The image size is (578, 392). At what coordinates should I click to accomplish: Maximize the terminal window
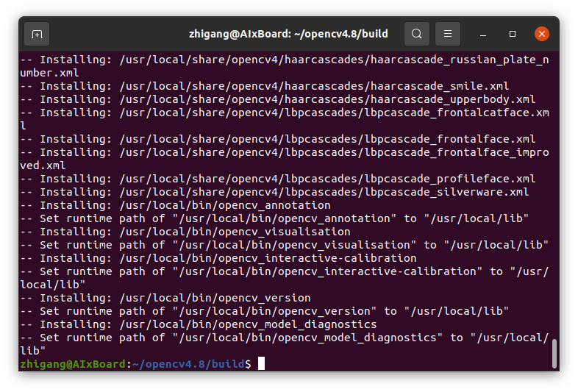pos(513,34)
